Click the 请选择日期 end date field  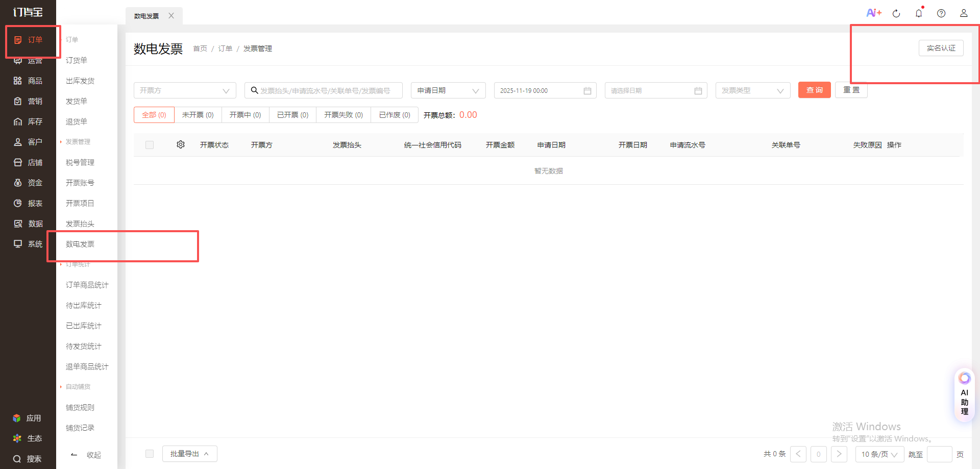(656, 90)
